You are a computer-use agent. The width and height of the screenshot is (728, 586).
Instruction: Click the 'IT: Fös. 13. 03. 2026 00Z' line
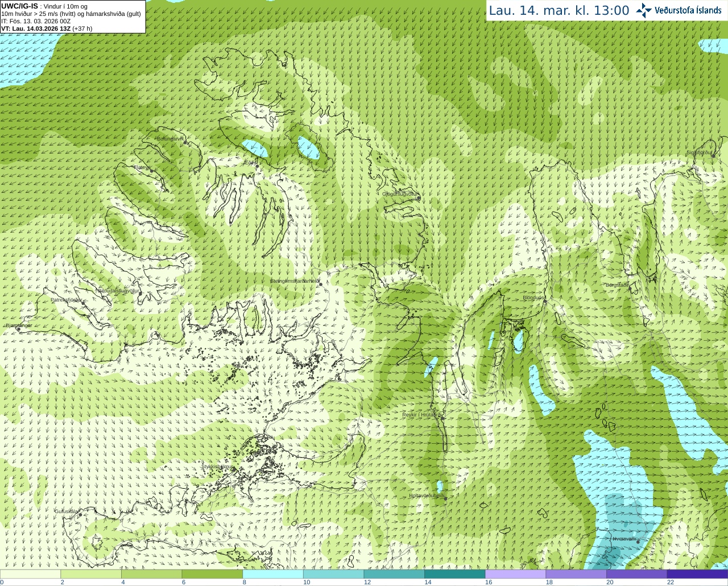pyautogui.click(x=36, y=21)
